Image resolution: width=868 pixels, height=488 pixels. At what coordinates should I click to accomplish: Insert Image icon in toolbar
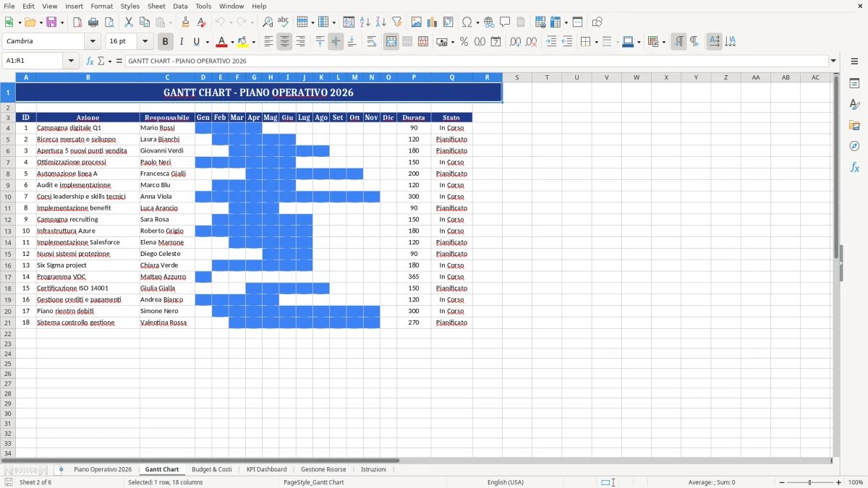(417, 22)
